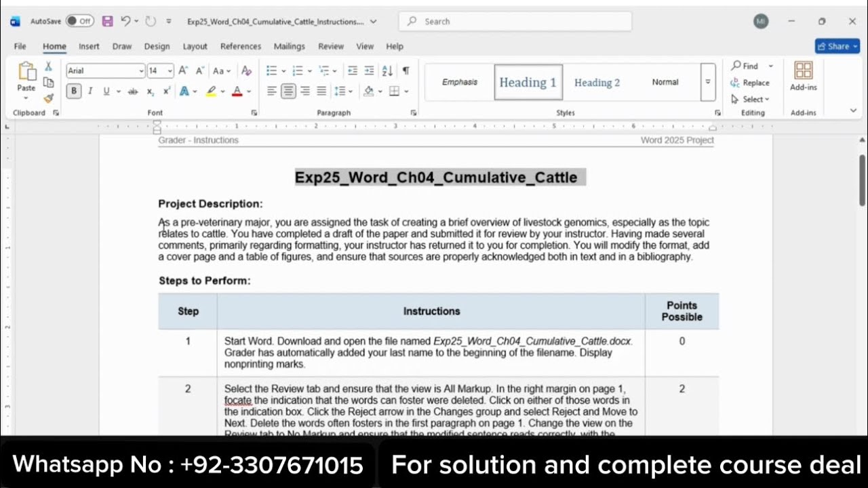Click the numbered list icon

click(x=296, y=70)
